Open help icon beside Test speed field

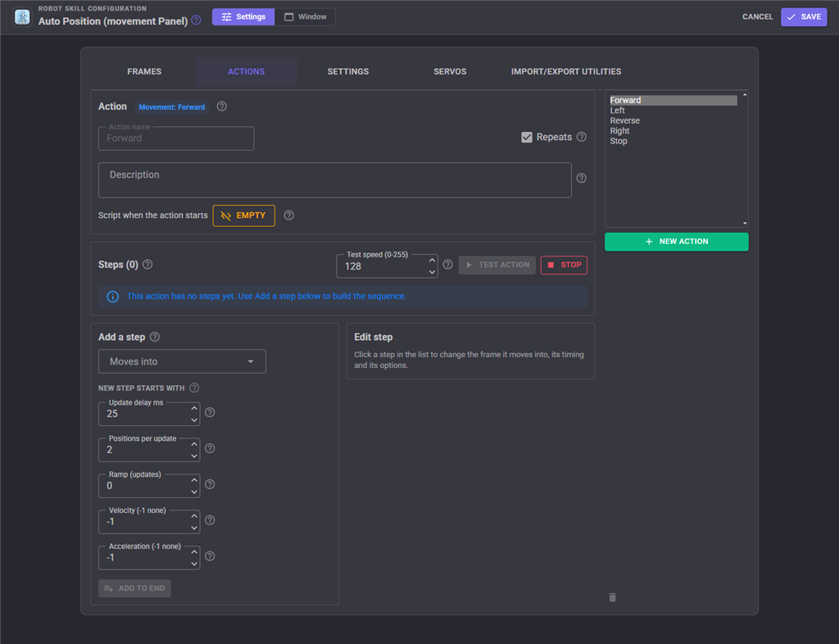[x=448, y=264]
